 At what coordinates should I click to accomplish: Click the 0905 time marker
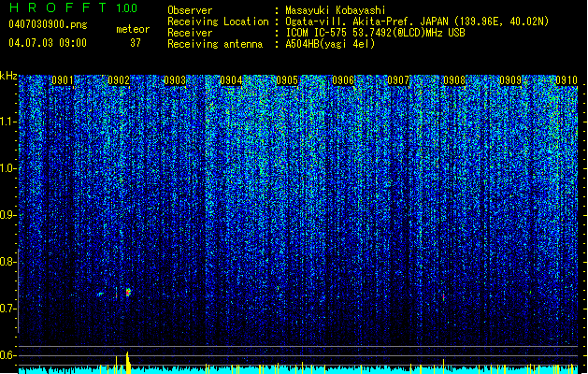pyautogui.click(x=287, y=80)
